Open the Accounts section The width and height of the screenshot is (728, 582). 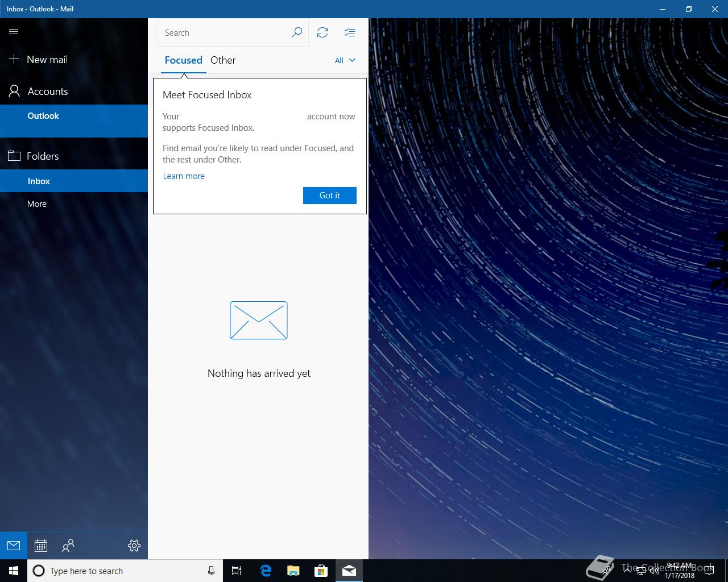pos(74,91)
